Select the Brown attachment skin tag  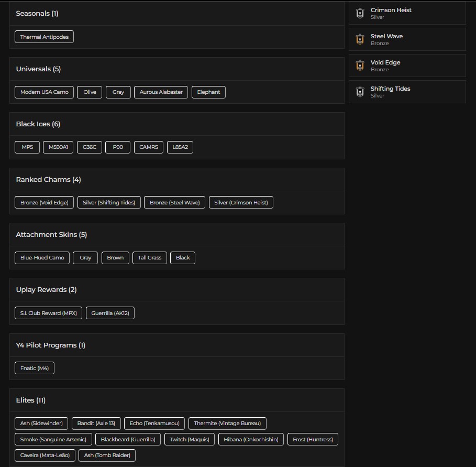coord(115,258)
